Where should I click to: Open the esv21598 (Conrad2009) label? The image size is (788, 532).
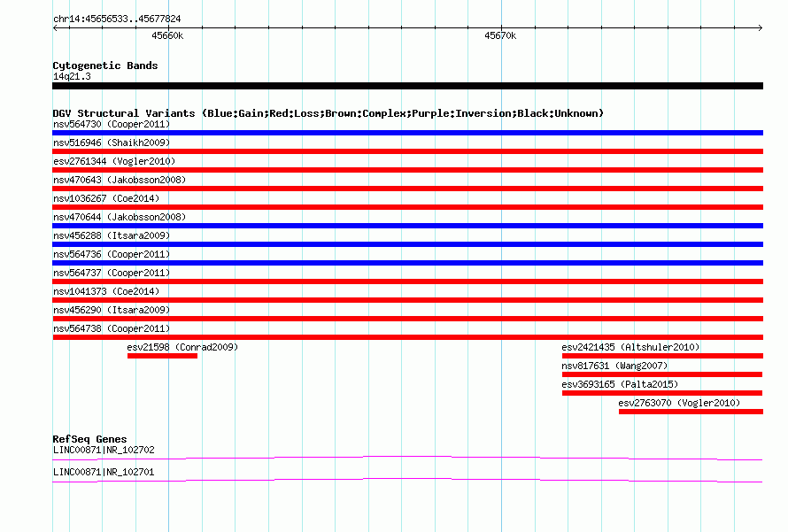click(x=182, y=347)
